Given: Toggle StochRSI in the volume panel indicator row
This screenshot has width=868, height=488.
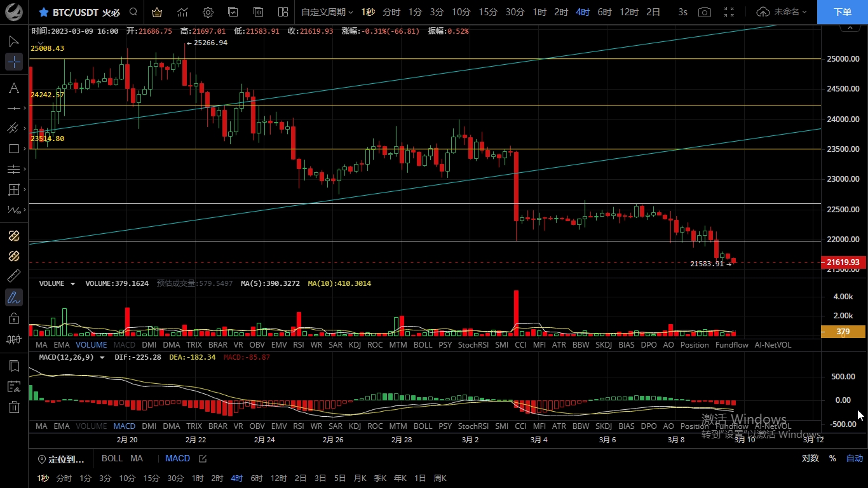Looking at the screenshot, I should [x=473, y=344].
